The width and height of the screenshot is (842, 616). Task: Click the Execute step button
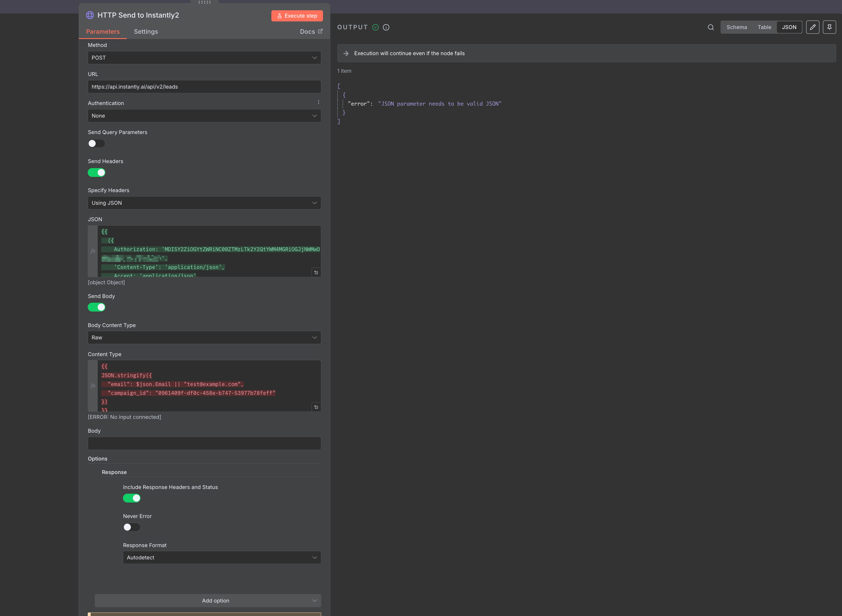coord(297,16)
